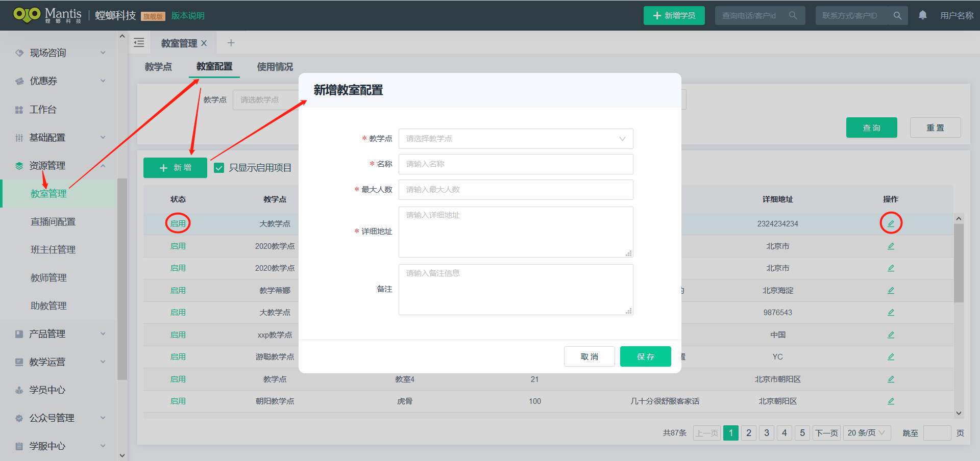Click edit pencil for 北京市朝阳区 row
The width and height of the screenshot is (980, 461).
pos(891,379)
